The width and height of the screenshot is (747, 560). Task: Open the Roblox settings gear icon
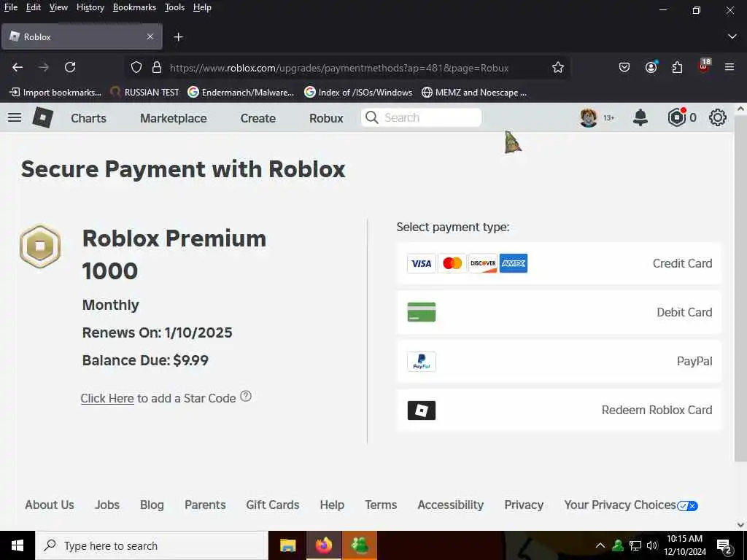pos(718,117)
